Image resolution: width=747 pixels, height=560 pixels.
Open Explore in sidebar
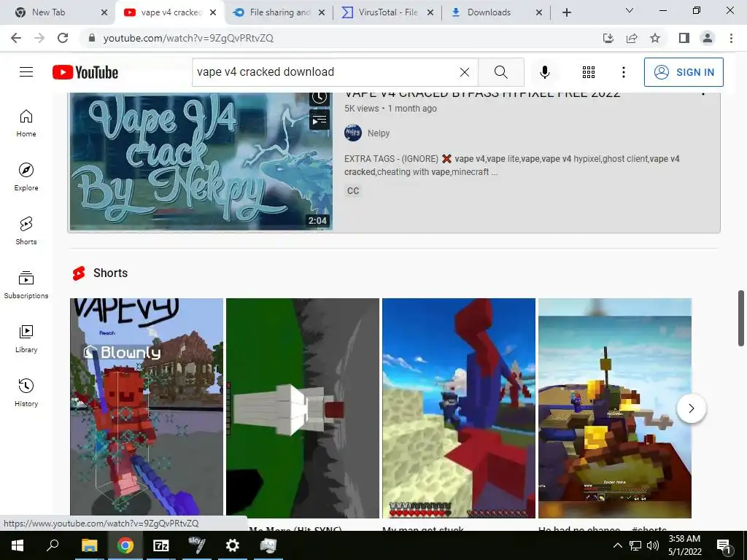[26, 177]
